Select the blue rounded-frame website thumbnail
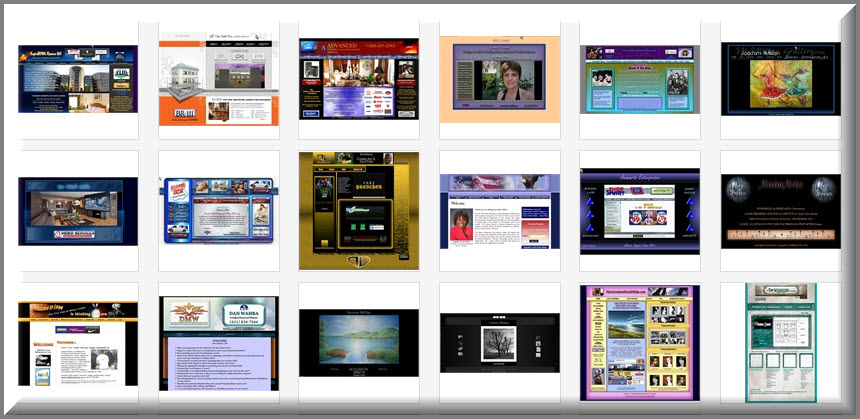The image size is (860, 419). point(219,210)
